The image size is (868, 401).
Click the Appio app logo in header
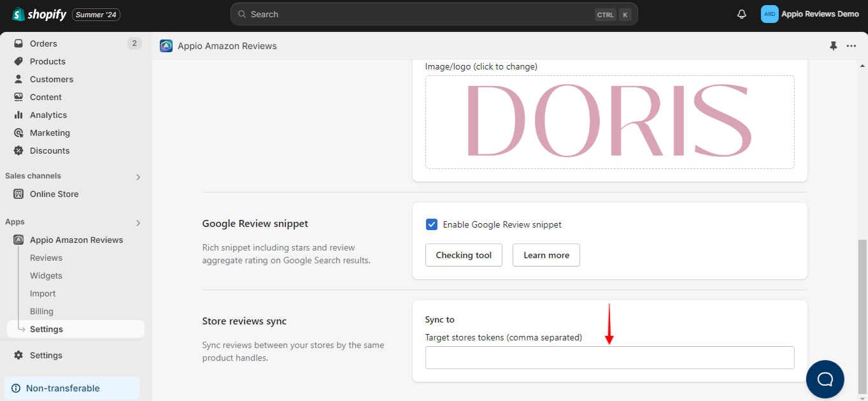coord(166,46)
